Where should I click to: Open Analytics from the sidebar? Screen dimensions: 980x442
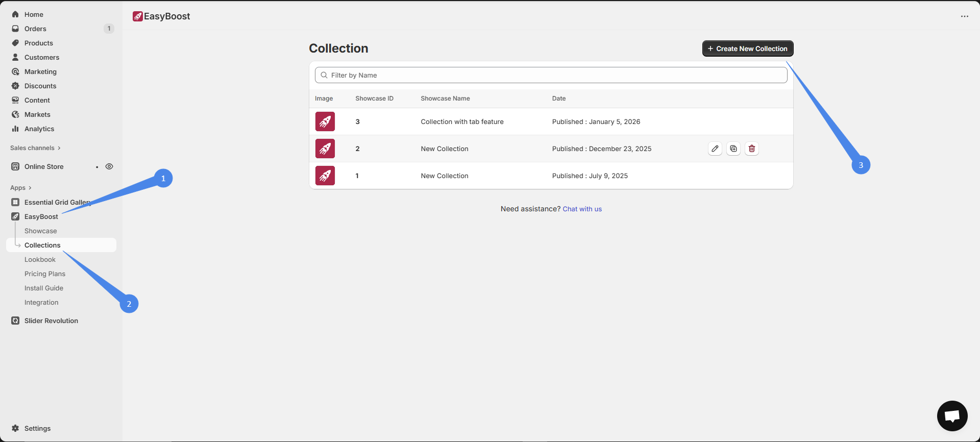(39, 129)
